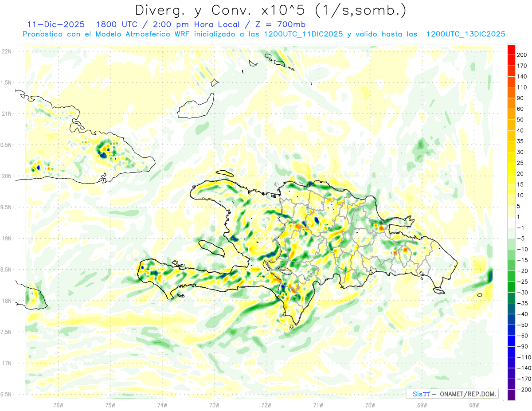Click Gonâve island in the Haitian gulf
This screenshot has height=411, width=532.
(211, 248)
